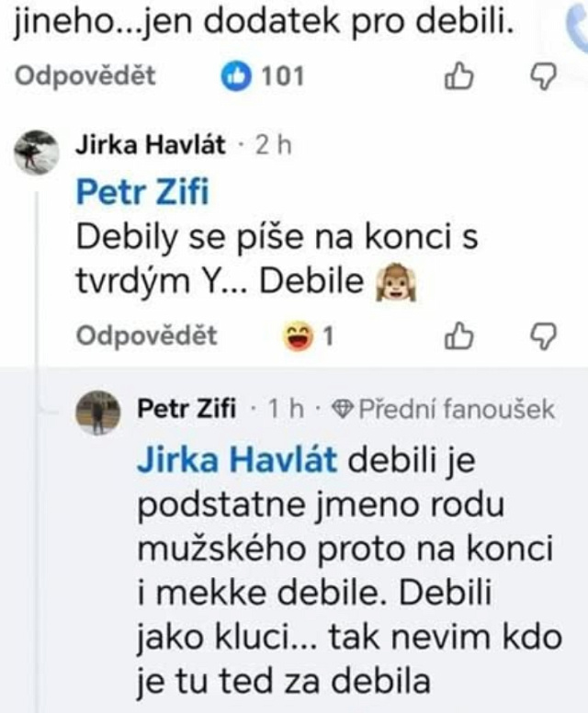Click the 2 h timestamp on Jirka's comment

click(272, 146)
